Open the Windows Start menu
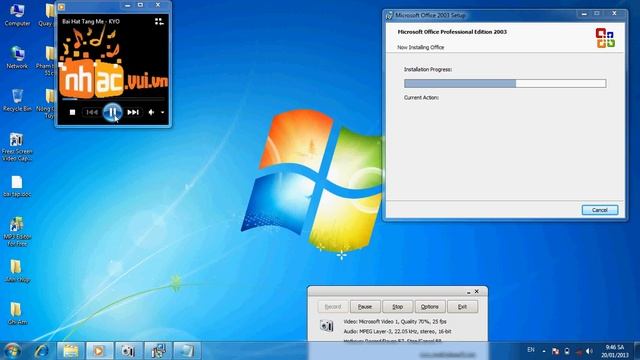The image size is (640, 360). 12,351
